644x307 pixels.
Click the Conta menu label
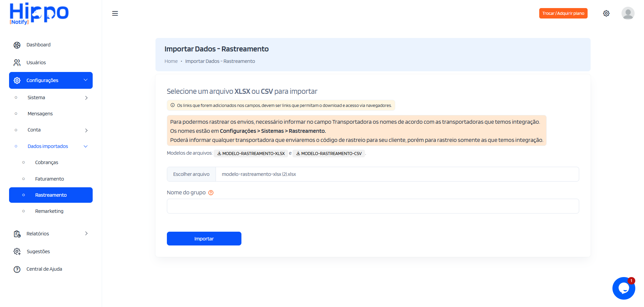tap(34, 130)
